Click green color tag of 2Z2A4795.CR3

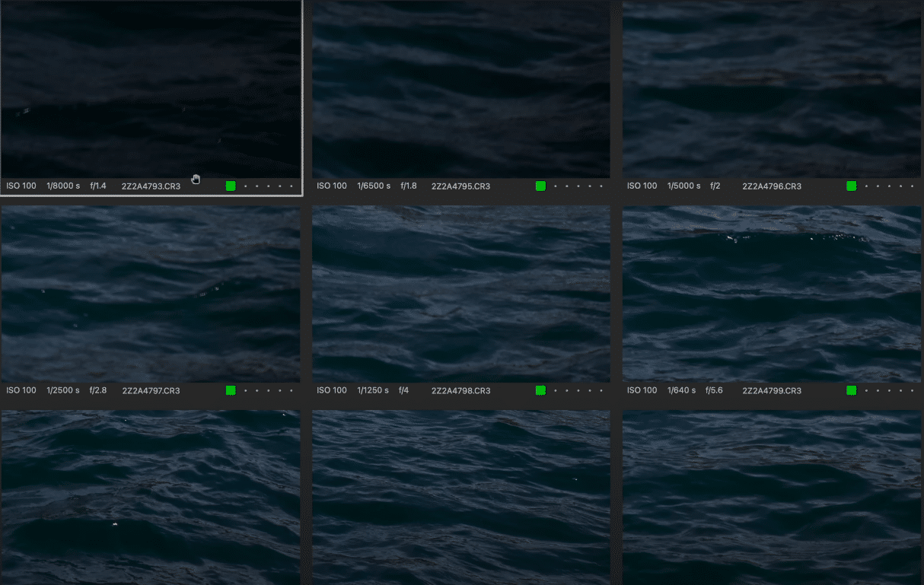(540, 186)
